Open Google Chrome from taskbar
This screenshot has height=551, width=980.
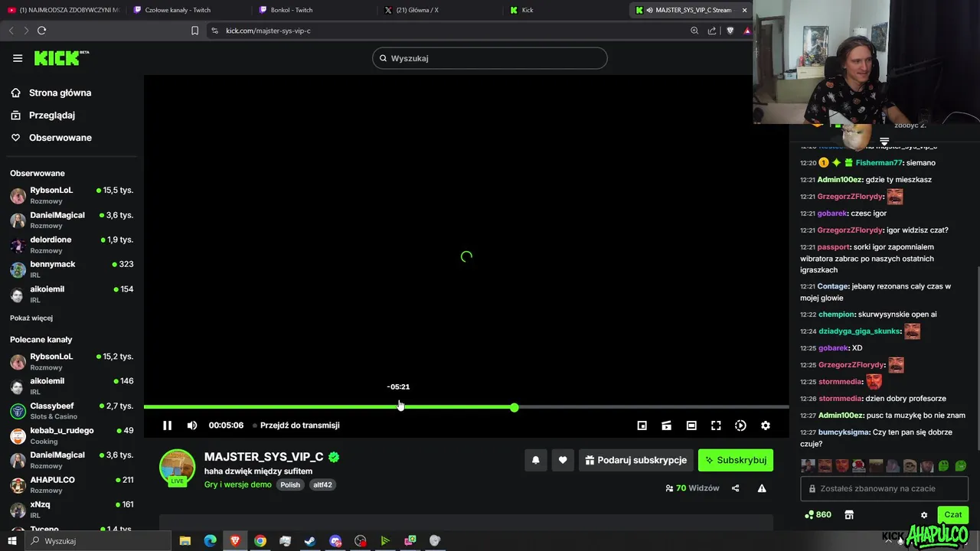pyautogui.click(x=260, y=541)
